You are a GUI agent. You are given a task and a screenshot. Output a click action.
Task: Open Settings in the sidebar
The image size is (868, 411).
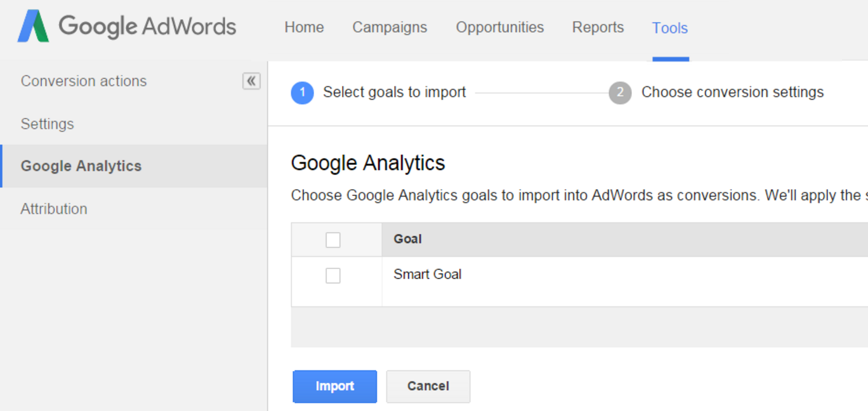(48, 124)
